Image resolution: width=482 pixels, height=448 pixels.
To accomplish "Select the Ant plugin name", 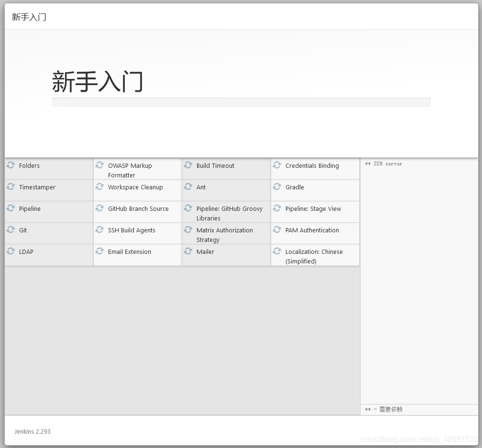I will point(201,187).
